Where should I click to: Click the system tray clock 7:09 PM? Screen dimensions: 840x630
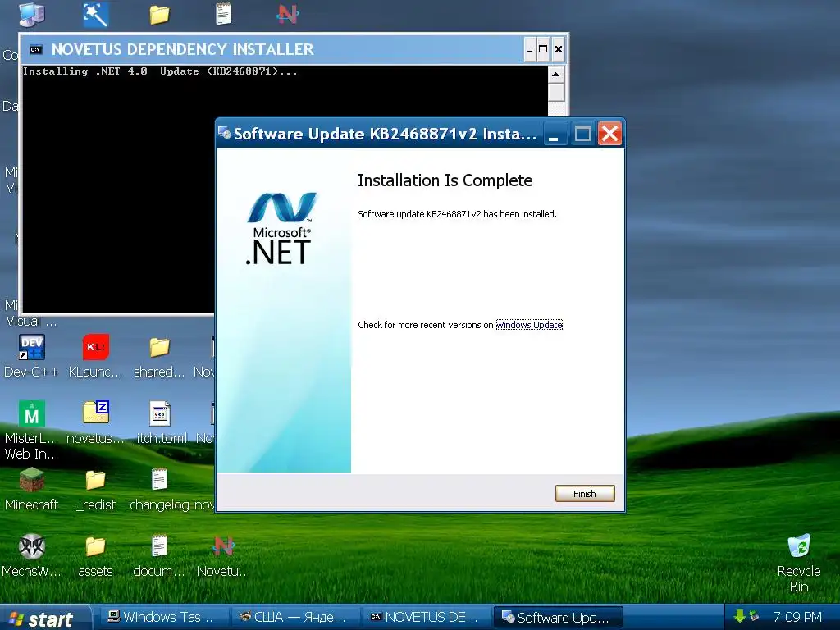tap(797, 617)
